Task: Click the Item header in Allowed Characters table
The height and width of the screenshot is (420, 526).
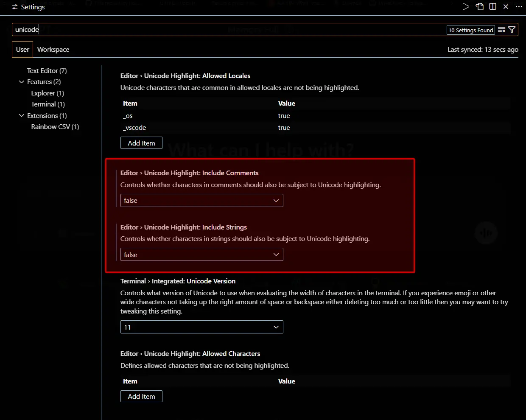Action: pyautogui.click(x=130, y=381)
